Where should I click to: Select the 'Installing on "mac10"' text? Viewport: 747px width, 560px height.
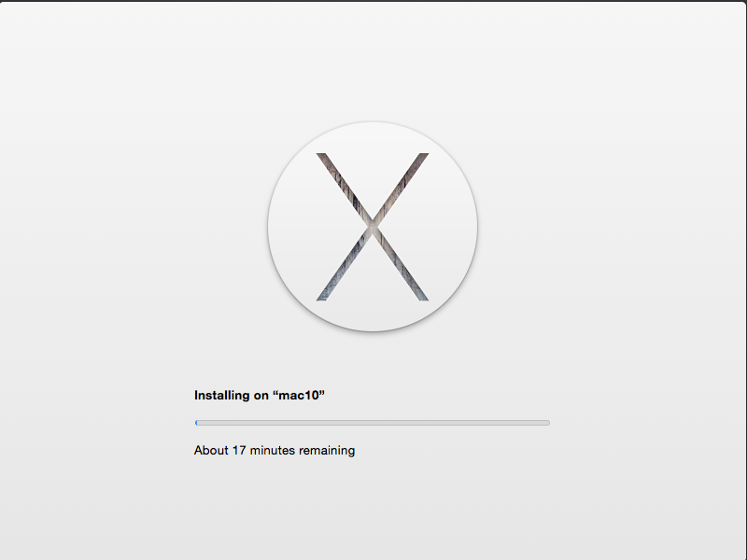point(260,395)
